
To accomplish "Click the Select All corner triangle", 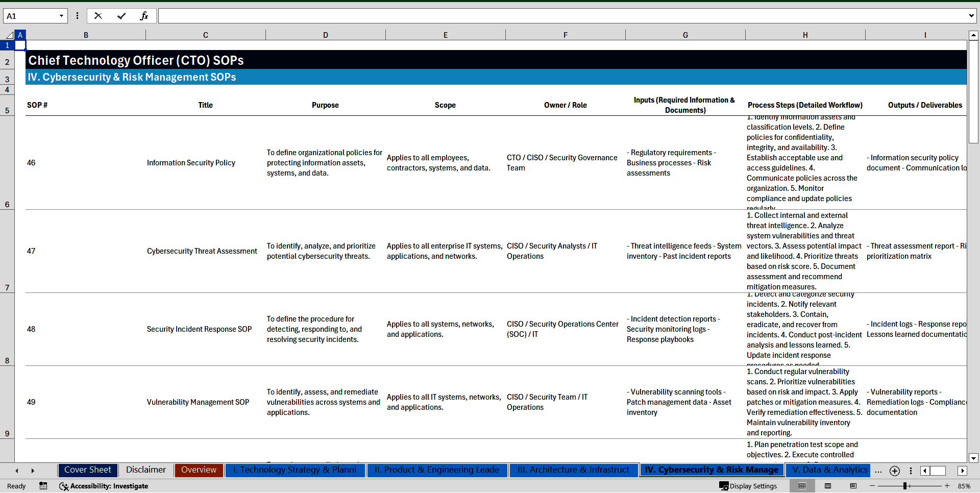I will 9,35.
